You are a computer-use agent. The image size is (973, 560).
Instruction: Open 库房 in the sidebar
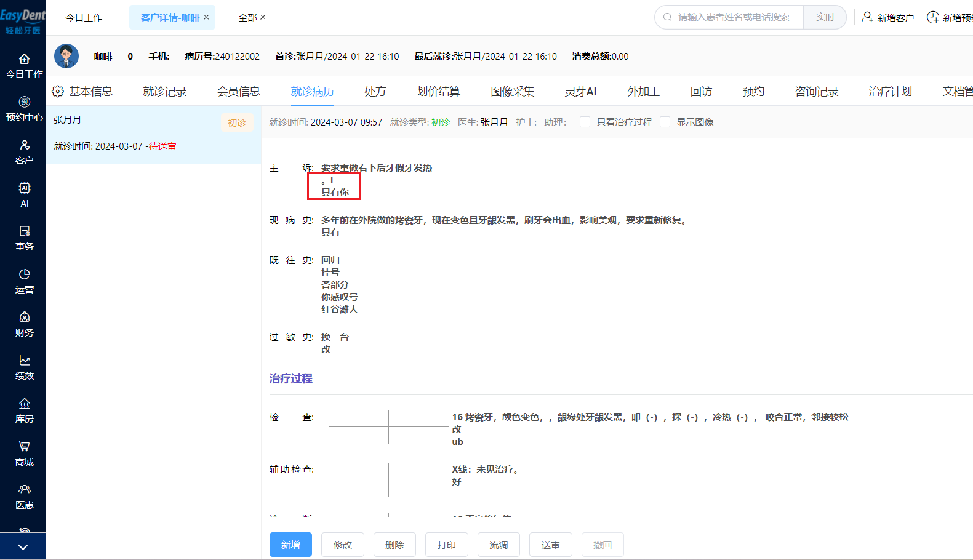(x=24, y=411)
